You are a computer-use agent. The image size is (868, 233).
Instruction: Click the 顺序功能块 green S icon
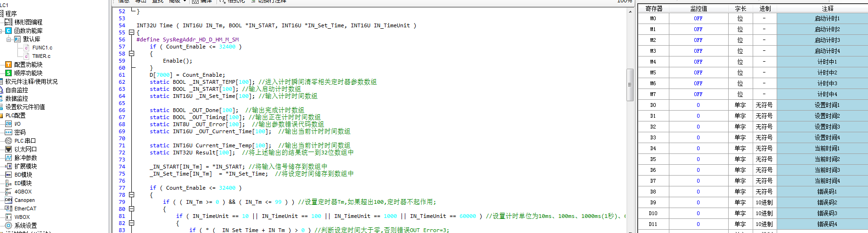click(x=8, y=73)
